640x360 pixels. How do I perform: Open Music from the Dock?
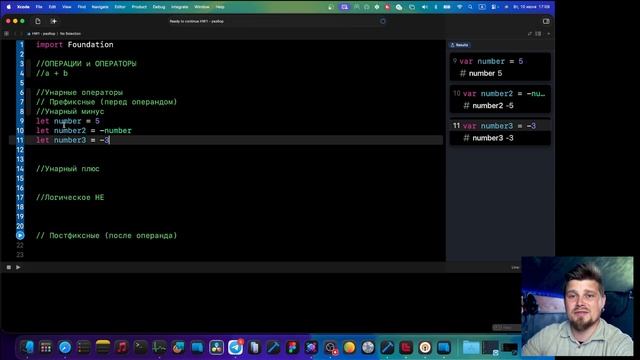(122, 347)
